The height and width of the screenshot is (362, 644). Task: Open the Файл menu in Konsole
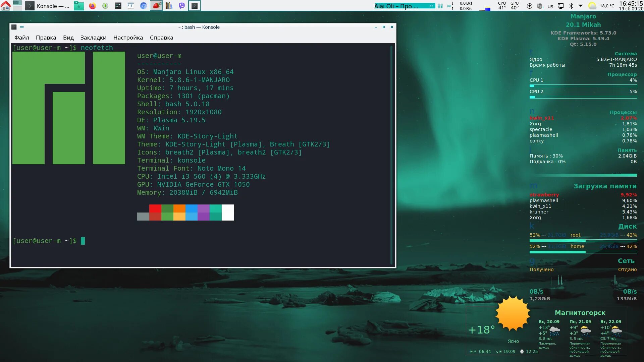coord(21,38)
